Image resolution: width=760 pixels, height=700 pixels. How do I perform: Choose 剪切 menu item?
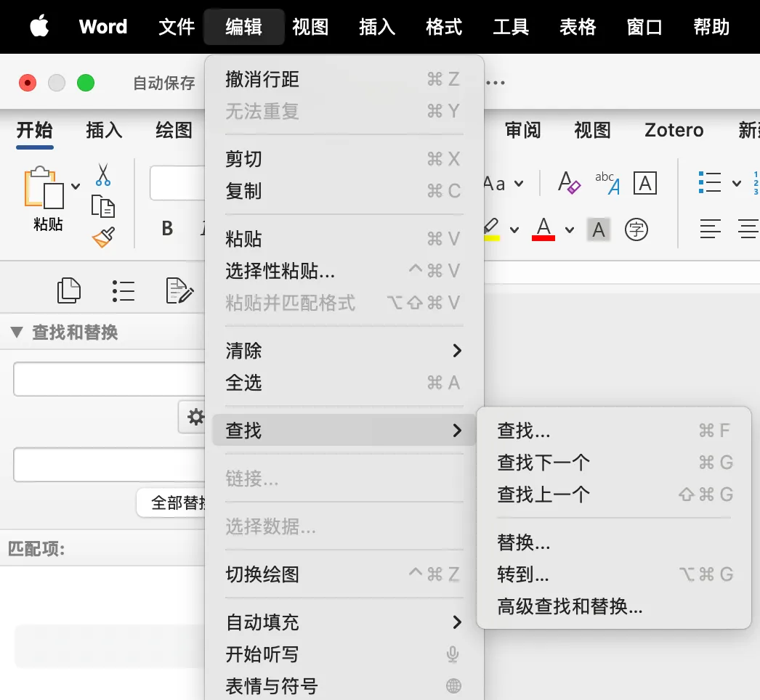[344, 159]
